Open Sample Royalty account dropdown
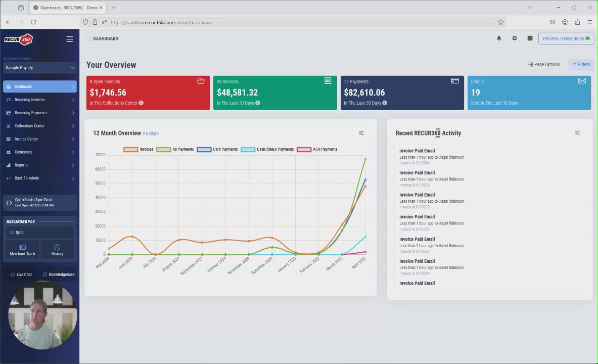The width and height of the screenshot is (598, 364). click(39, 68)
